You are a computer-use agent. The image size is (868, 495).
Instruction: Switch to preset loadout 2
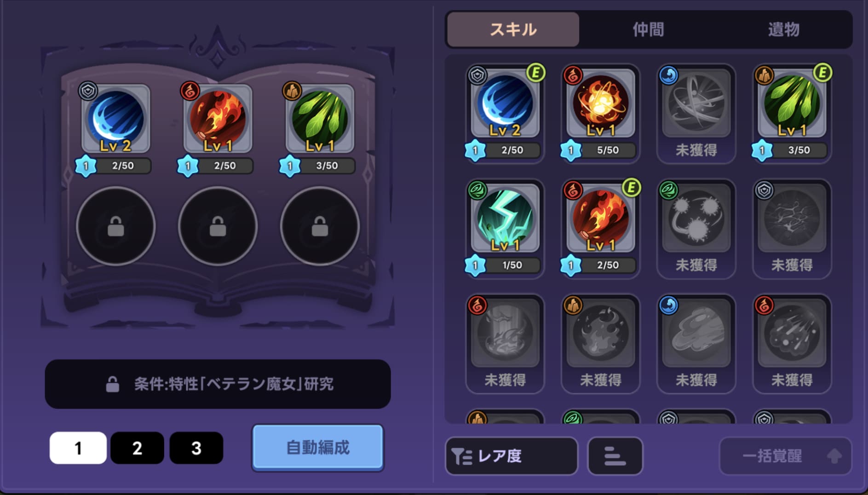click(137, 448)
